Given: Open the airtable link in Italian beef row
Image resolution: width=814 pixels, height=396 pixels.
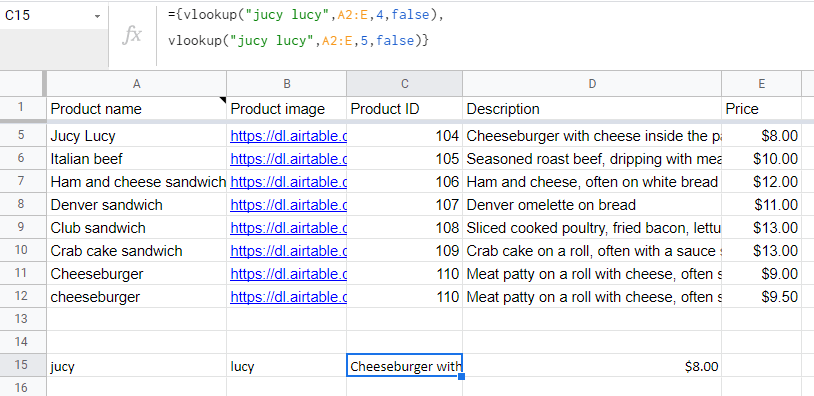Looking at the screenshot, I should (x=288, y=159).
